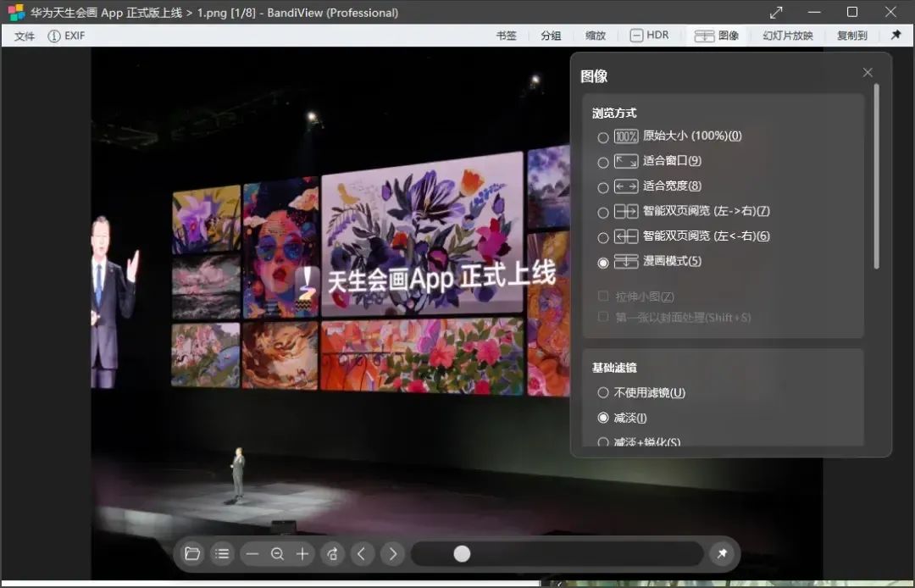Go to next image arrow

(393, 553)
